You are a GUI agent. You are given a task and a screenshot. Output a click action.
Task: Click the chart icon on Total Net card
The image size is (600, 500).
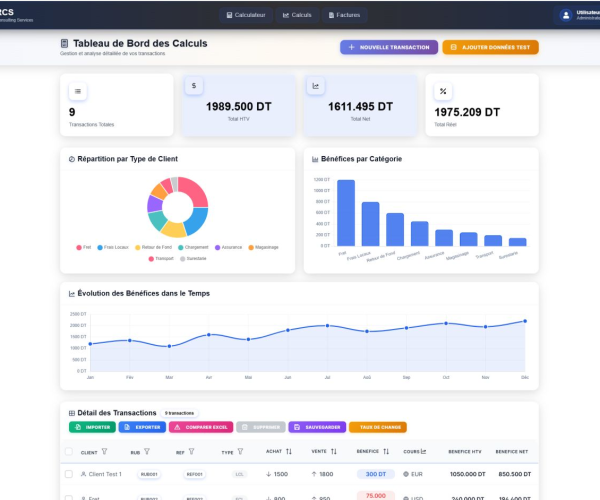coord(316,86)
